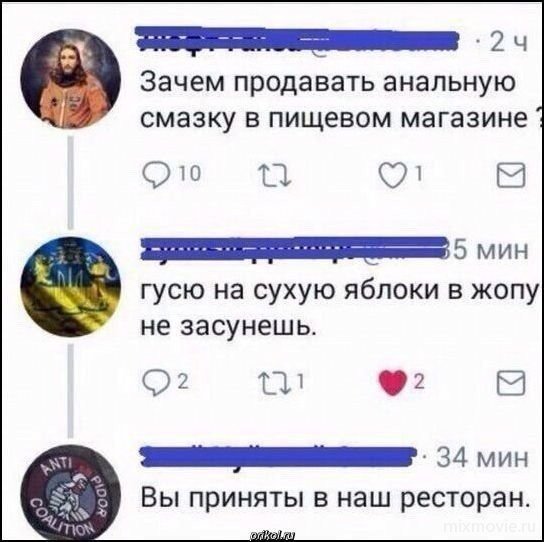Open the third tweet author's redacted name

point(278,456)
